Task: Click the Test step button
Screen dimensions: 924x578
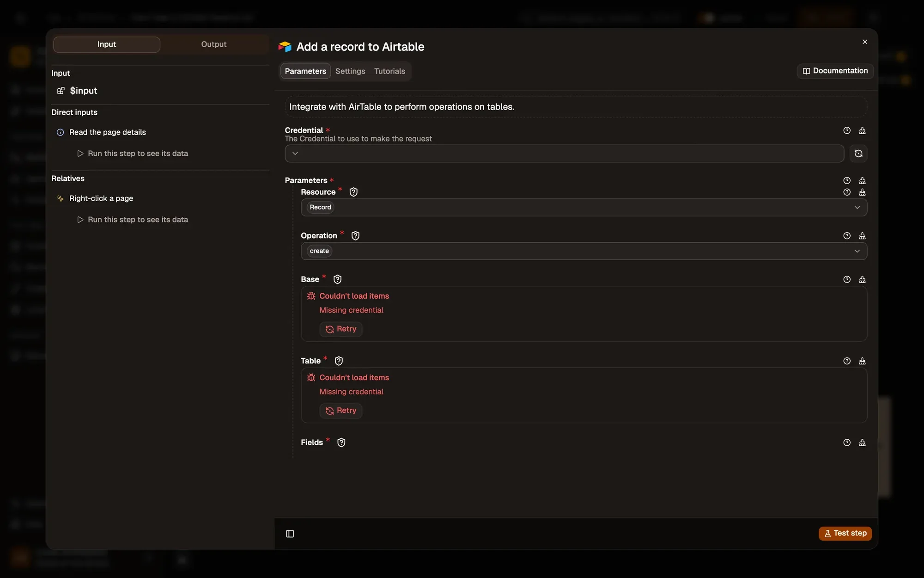Action: pyautogui.click(x=845, y=533)
